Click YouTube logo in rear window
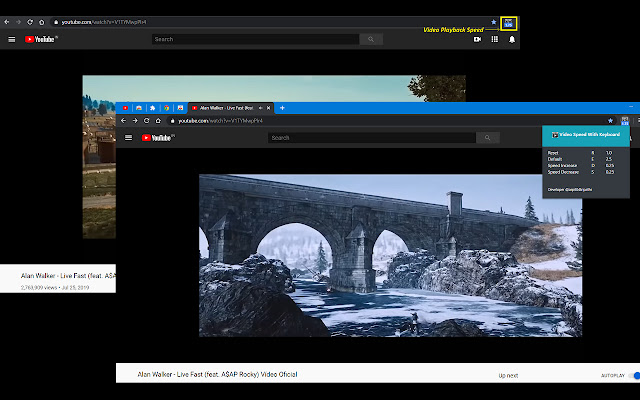The width and height of the screenshot is (640, 400). [x=41, y=39]
